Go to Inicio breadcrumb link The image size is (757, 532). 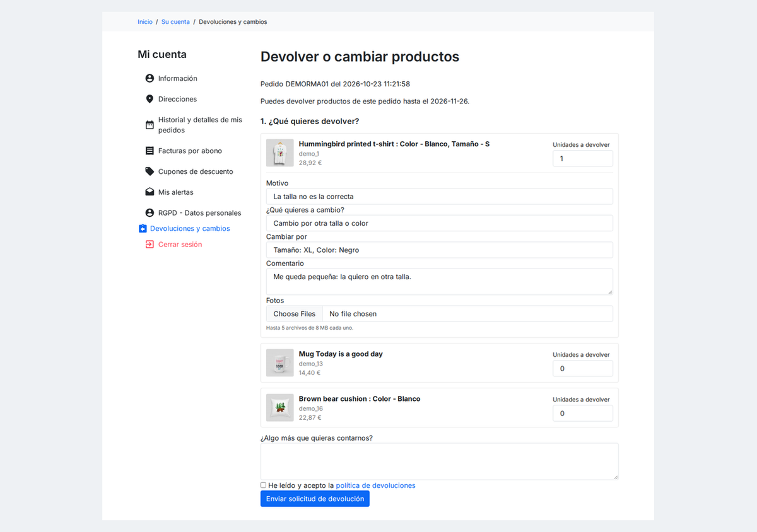click(145, 21)
